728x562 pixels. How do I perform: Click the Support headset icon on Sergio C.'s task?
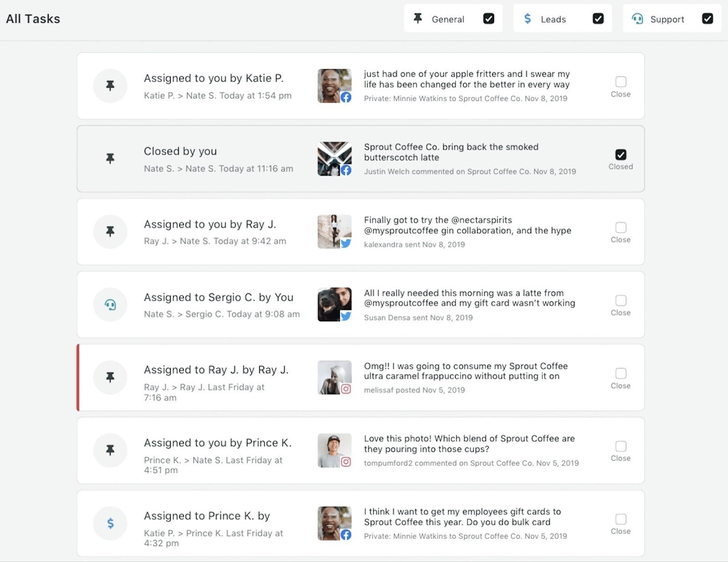pos(110,305)
